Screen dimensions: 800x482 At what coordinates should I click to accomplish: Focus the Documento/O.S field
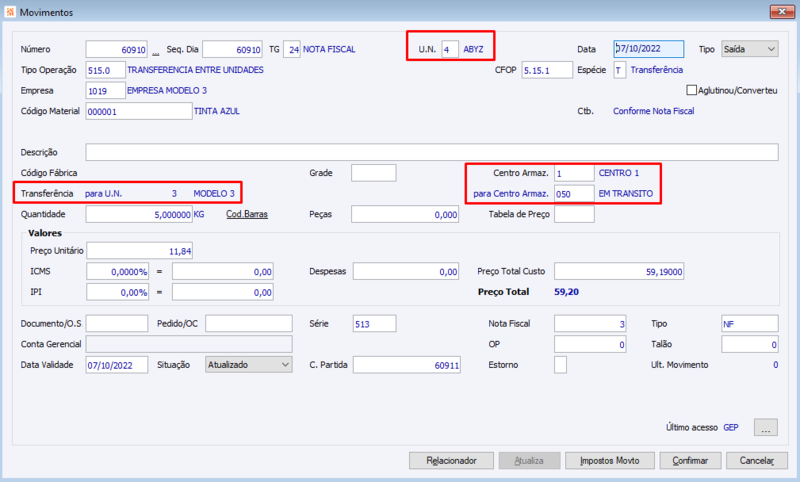click(117, 323)
